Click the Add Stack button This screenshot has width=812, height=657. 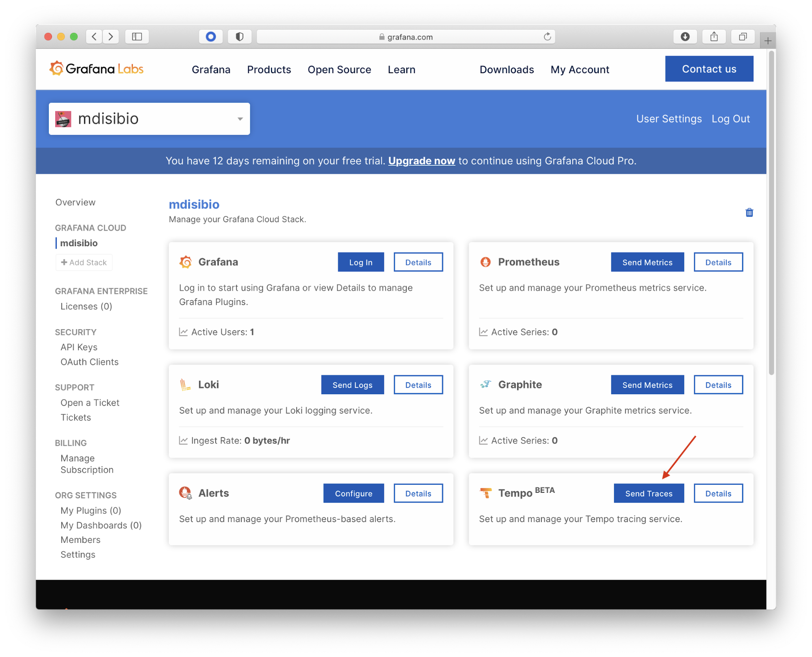click(x=84, y=262)
